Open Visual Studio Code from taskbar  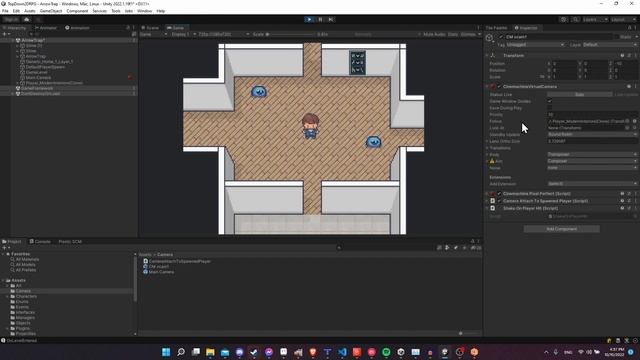[x=342, y=352]
